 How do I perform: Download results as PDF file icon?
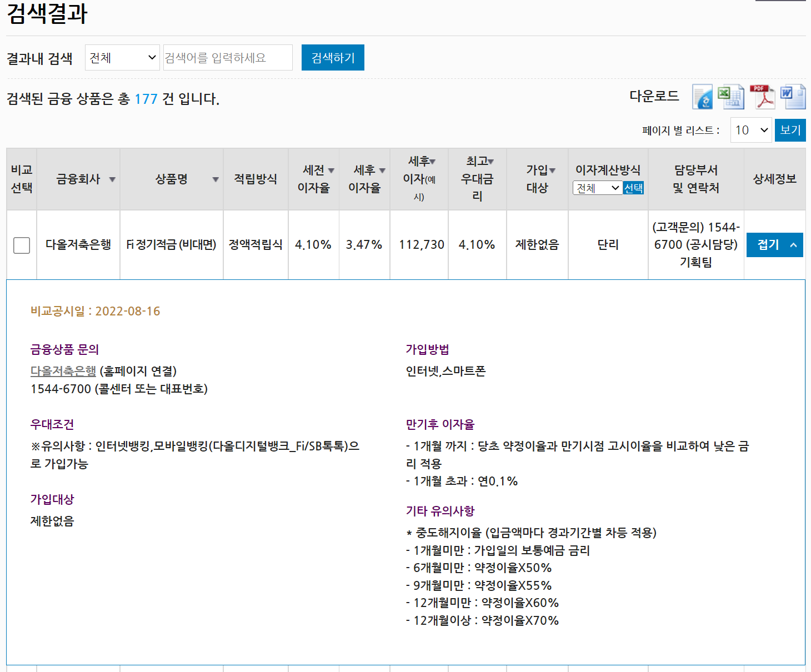[x=762, y=97]
